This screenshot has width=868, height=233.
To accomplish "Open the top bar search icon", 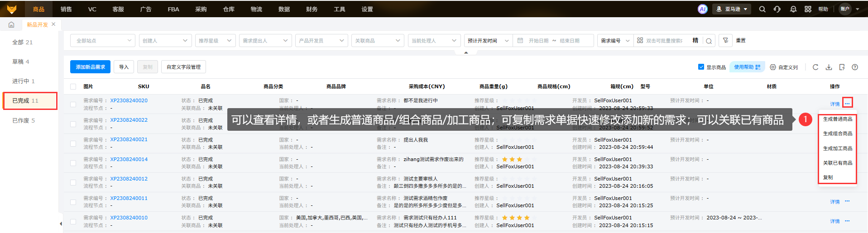I will (x=762, y=9).
